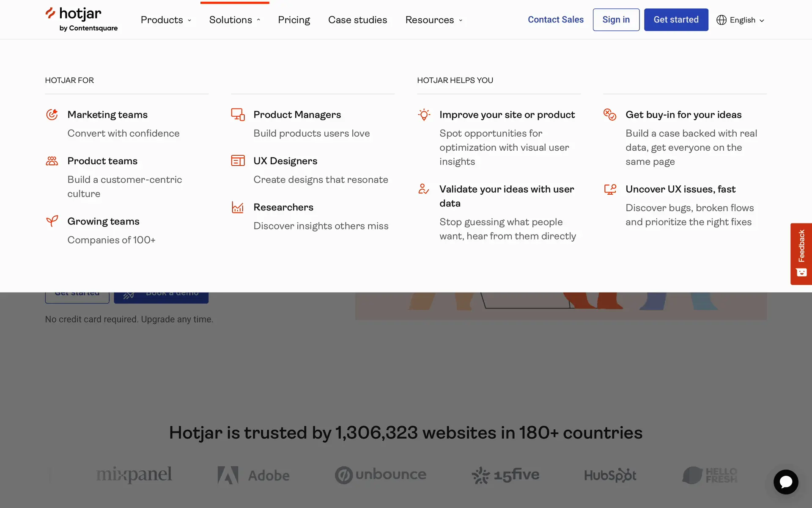Click the Marketing teams target icon

pos(52,115)
